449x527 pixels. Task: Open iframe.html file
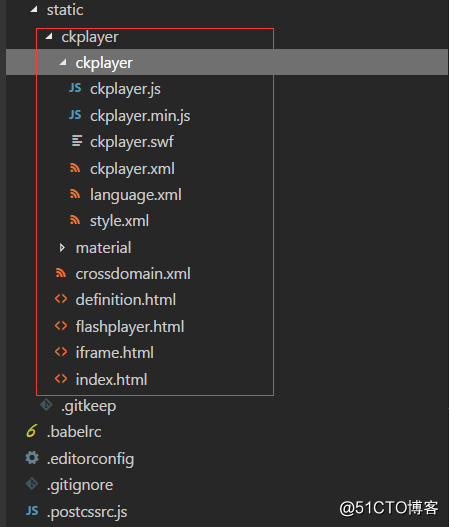coord(115,353)
